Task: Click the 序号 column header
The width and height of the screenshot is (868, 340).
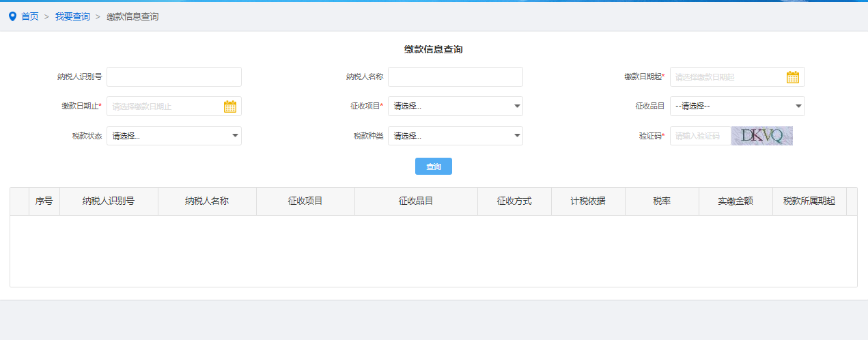Action: pyautogui.click(x=44, y=201)
